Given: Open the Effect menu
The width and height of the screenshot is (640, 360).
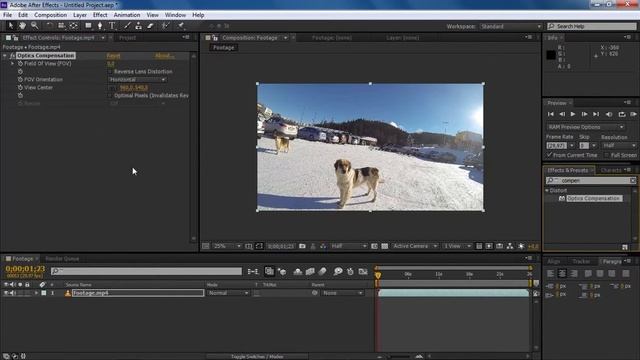Looking at the screenshot, I should 100,15.
